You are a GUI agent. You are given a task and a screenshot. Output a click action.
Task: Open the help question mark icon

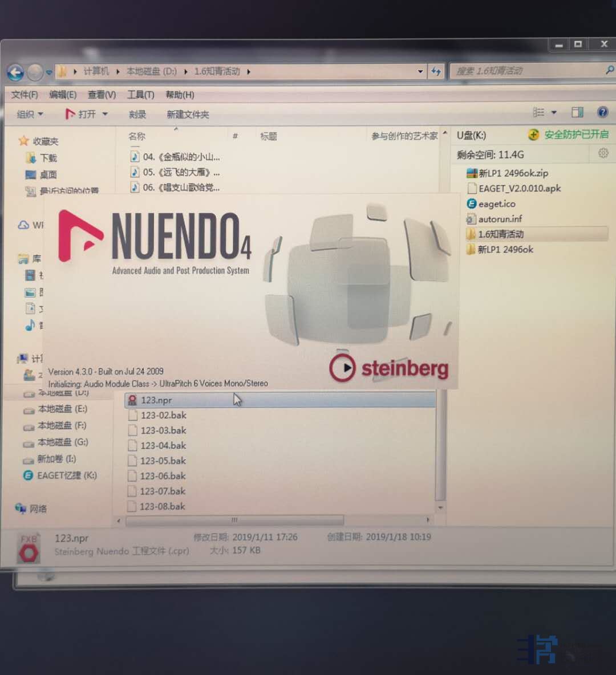coord(602,112)
